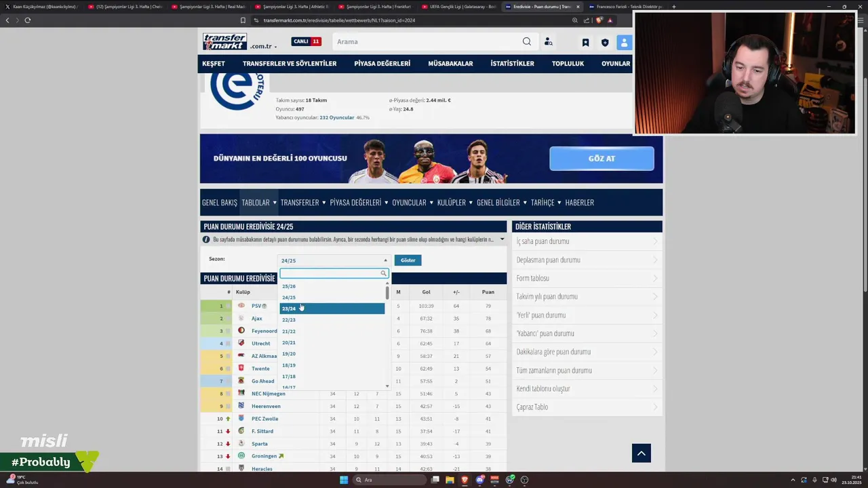The height and width of the screenshot is (488, 868).
Task: Click the Utrecht club crest icon
Action: [x=241, y=343]
